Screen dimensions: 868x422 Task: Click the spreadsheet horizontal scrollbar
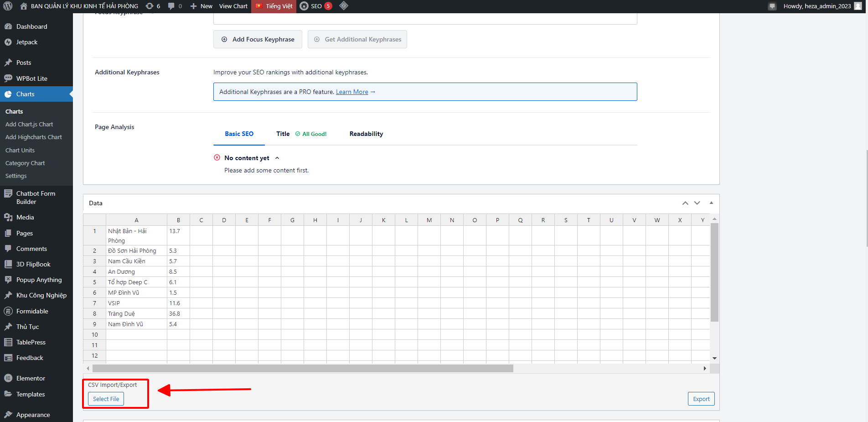coord(303,368)
